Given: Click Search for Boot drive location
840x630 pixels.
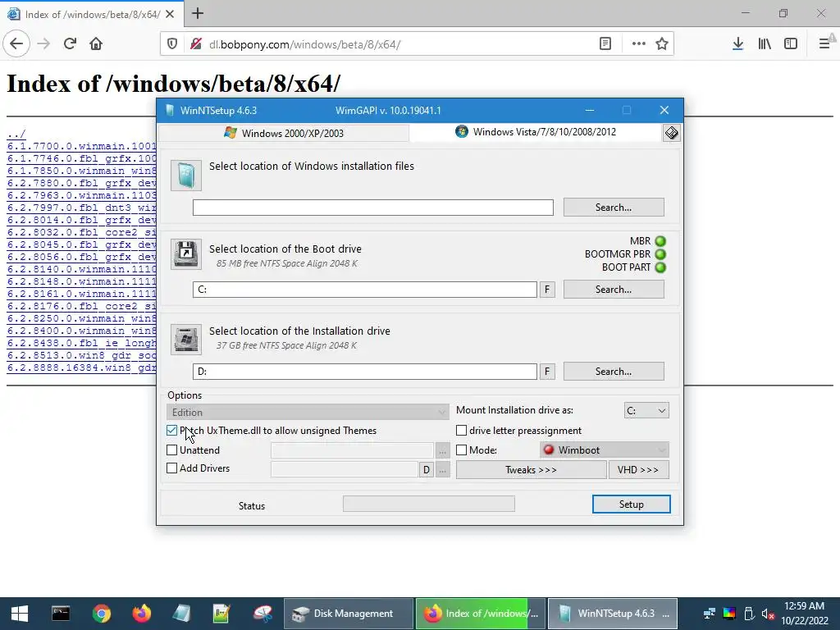Looking at the screenshot, I should pos(614,290).
